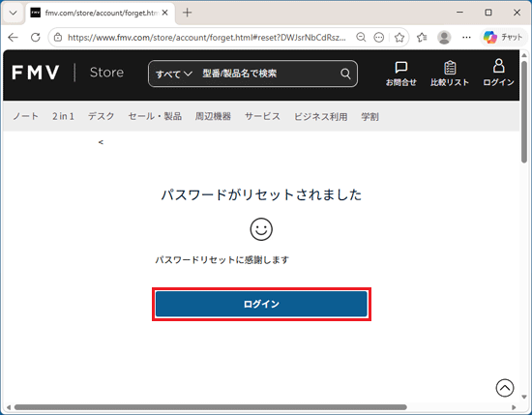View site information lock icon
532x415 pixels.
click(58, 37)
